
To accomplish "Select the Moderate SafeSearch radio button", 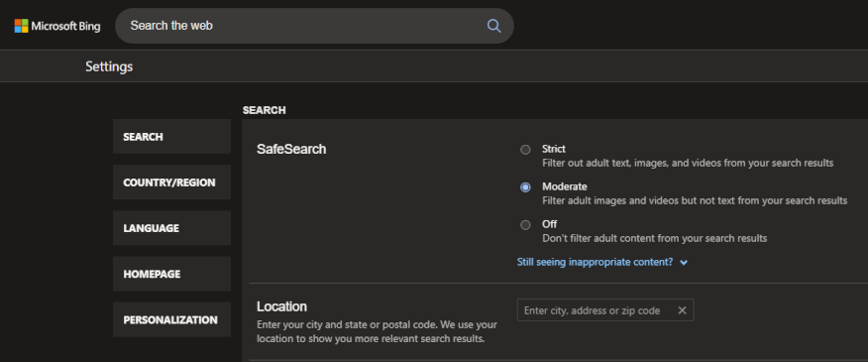I will pos(525,187).
